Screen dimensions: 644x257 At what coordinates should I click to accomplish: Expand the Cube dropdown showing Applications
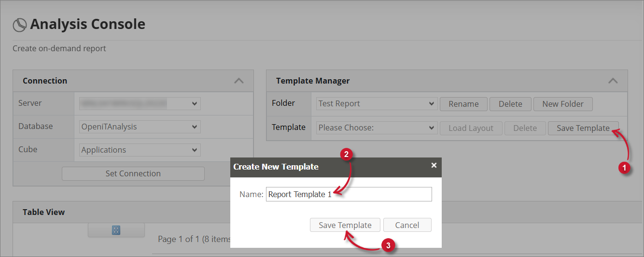point(140,150)
